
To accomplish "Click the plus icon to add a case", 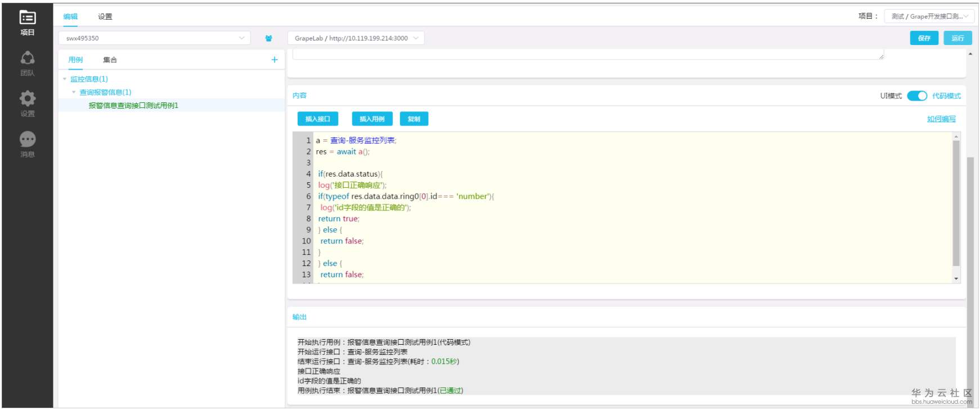I will point(275,60).
